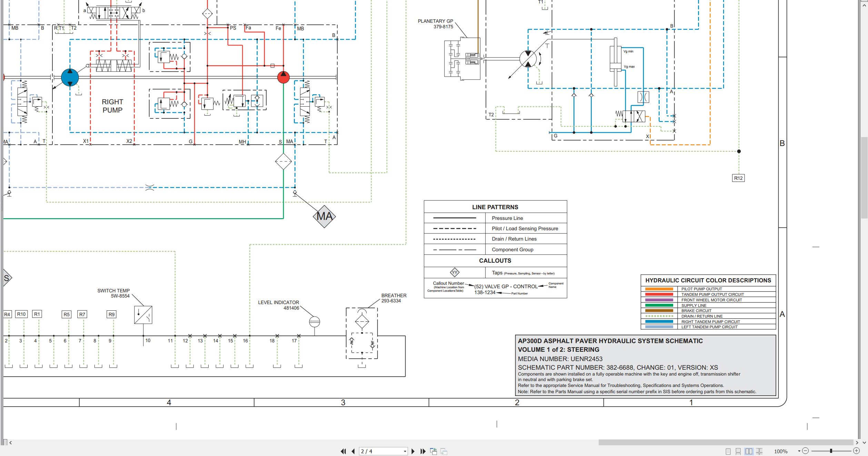Click the MA tap diamond callout
This screenshot has height=456, width=868.
324,216
